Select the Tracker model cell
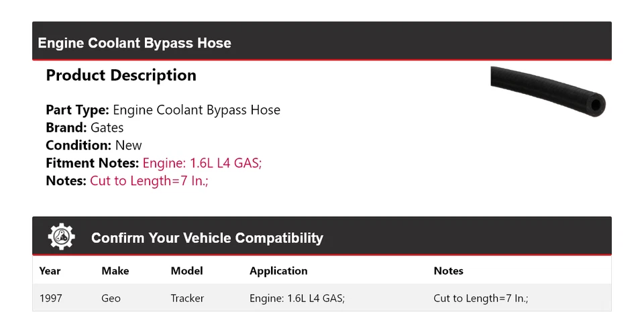Screen dimensions: 644x333 tap(187, 298)
